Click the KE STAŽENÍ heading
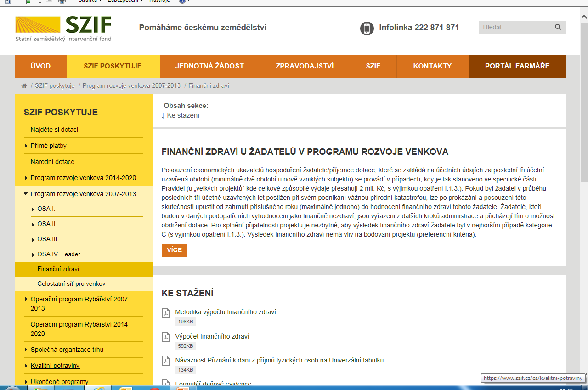588x390 pixels. [x=187, y=294]
